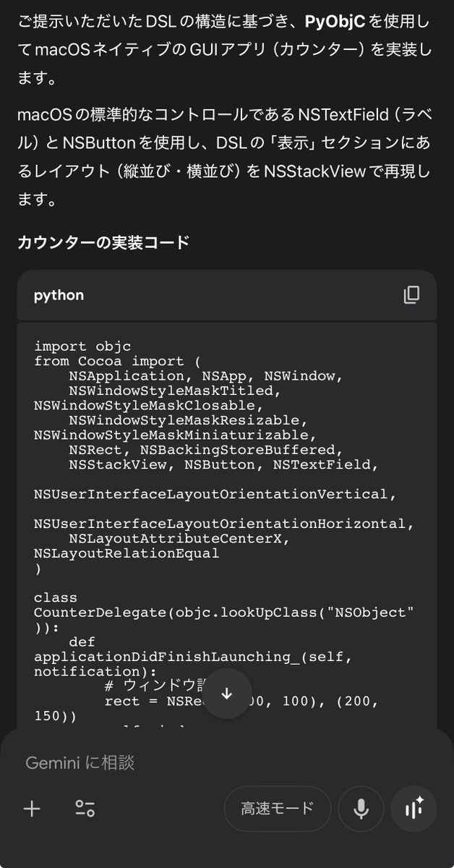
Task: Click 'NSUserInterfaceLayoutOrientationHorizontal,' code line
Action: (224, 524)
